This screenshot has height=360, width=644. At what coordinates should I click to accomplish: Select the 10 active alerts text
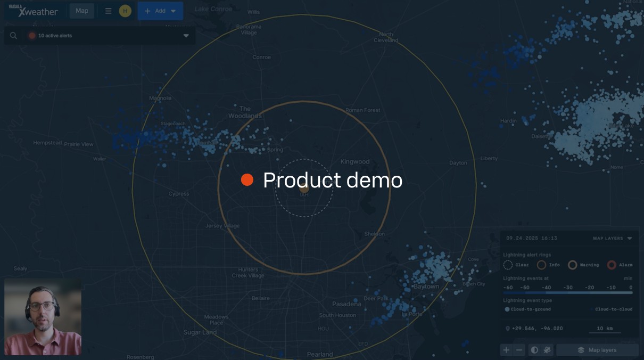pyautogui.click(x=55, y=36)
